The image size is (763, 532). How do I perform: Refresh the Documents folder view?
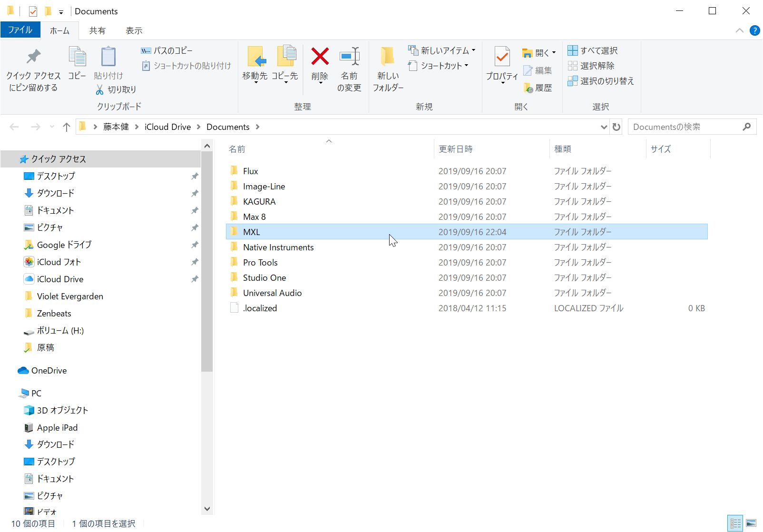click(616, 127)
